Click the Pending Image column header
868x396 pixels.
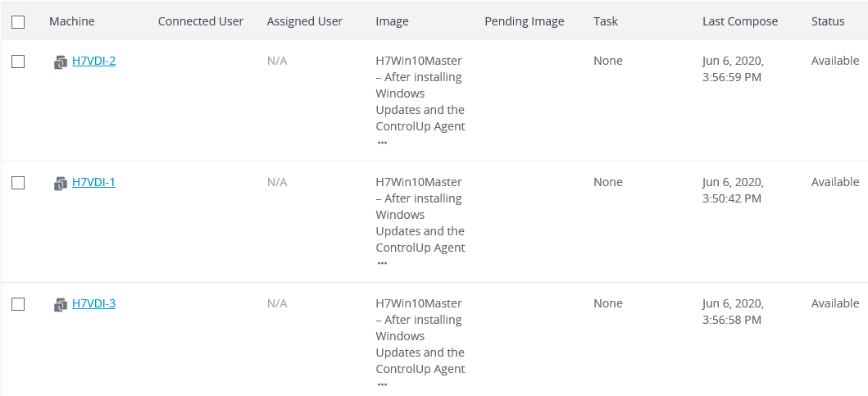pyautogui.click(x=525, y=21)
